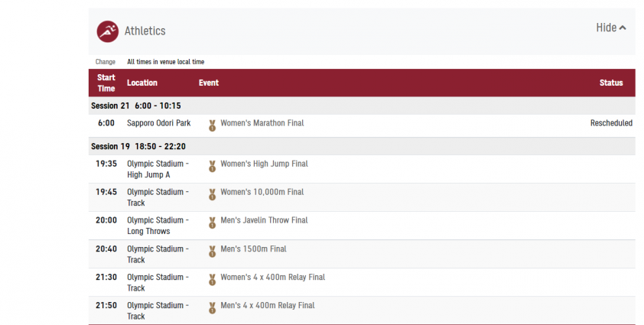Click the Men's 4 x 400m Relay medal icon
The width and height of the screenshot is (644, 325).
tap(212, 307)
